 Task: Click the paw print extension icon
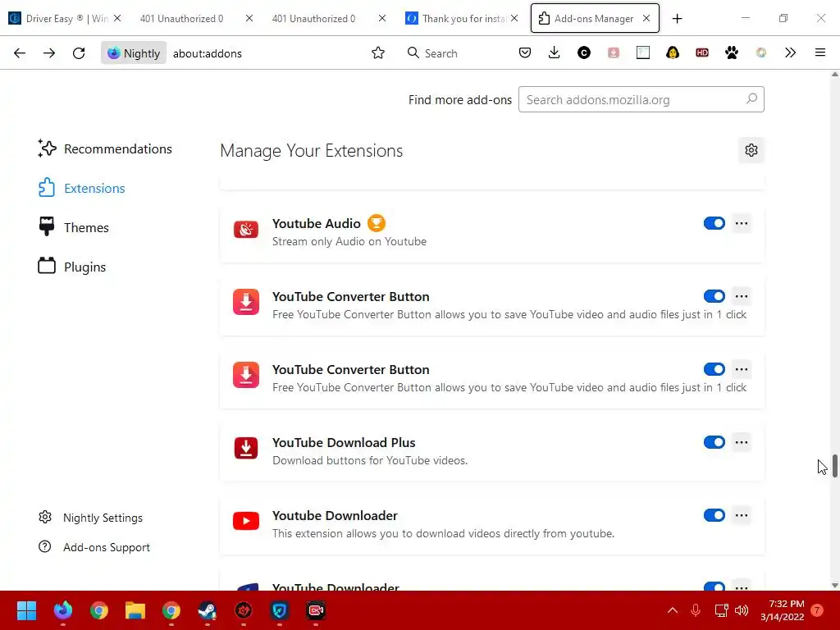point(731,52)
